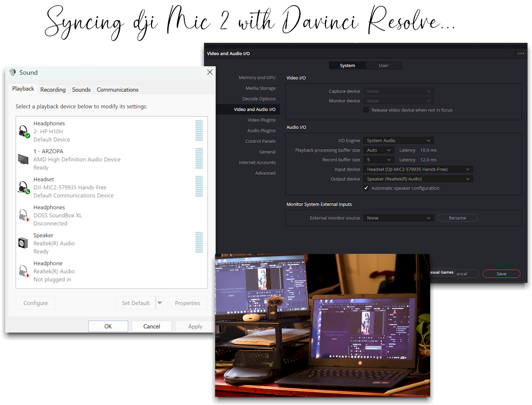Select the '2- HP H10H' device text
The height and width of the screenshot is (405, 532).
pyautogui.click(x=48, y=131)
